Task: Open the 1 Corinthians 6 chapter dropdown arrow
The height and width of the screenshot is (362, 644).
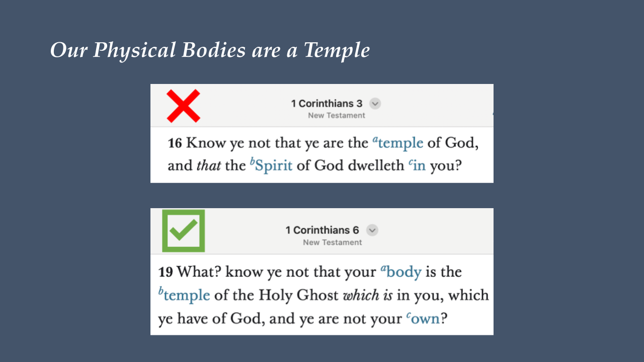Action: click(x=372, y=230)
